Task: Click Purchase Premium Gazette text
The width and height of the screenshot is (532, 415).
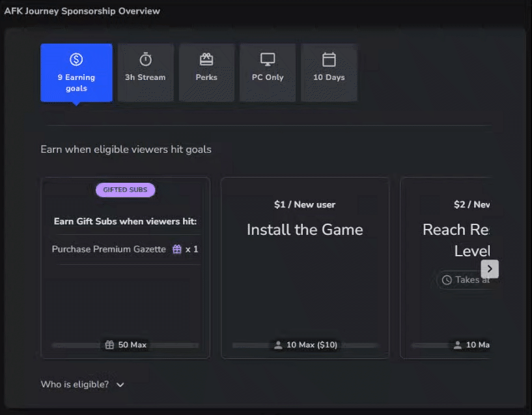Action: [109, 249]
